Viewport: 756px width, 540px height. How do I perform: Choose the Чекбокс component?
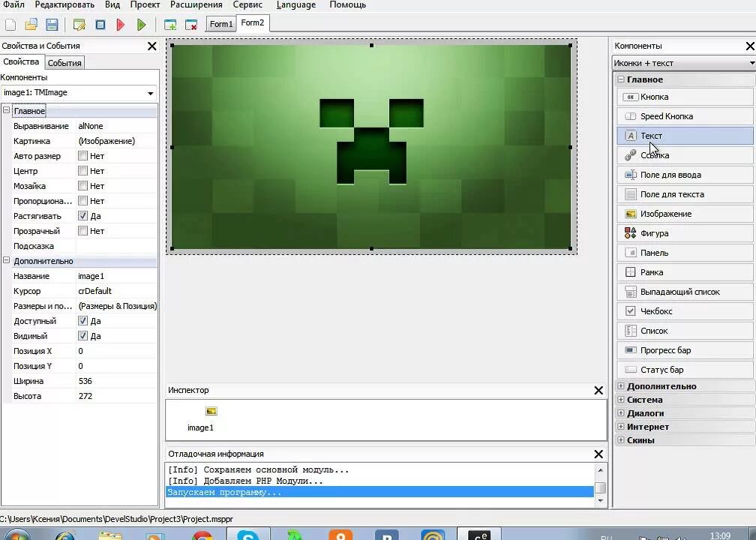[x=685, y=311]
